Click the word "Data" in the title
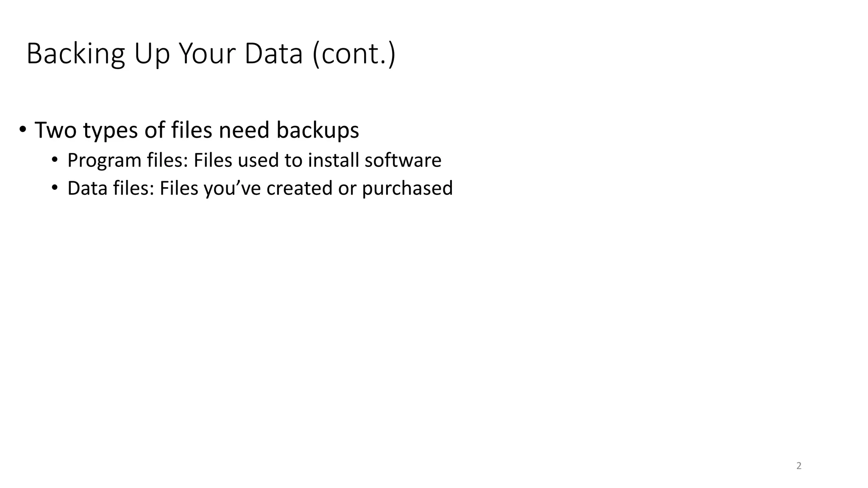The image size is (868, 488). (274, 54)
